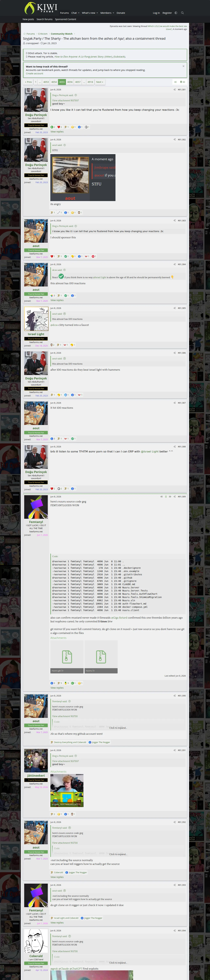Viewport: 210px width, 980px height.
Task: Click the share icon beside post #81,091
Action: (175, 750)
